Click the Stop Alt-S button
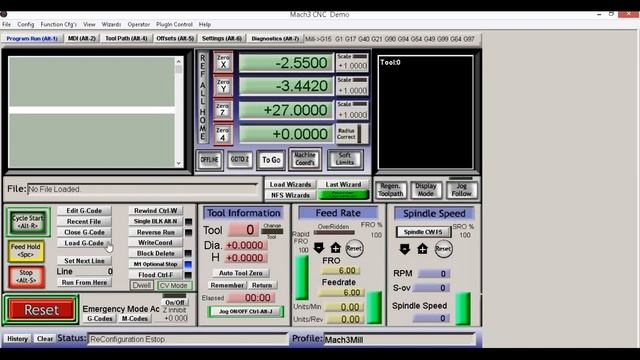 tap(26, 277)
